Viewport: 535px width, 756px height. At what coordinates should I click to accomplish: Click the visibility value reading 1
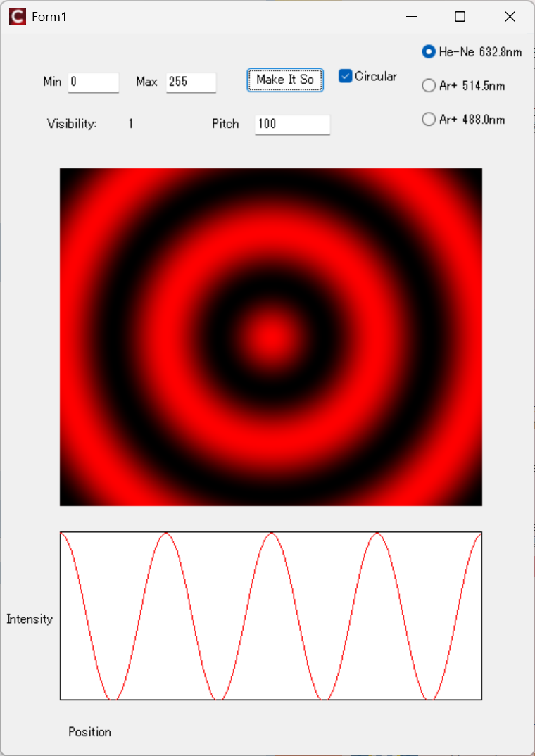pos(131,124)
